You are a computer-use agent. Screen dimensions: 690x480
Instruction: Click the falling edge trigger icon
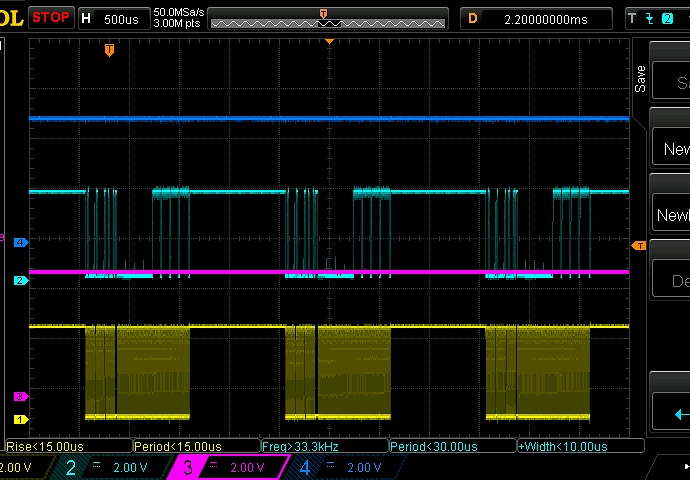(650, 18)
